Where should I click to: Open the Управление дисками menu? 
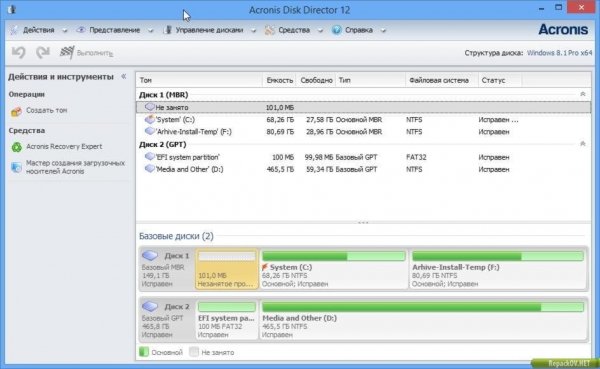coord(209,30)
